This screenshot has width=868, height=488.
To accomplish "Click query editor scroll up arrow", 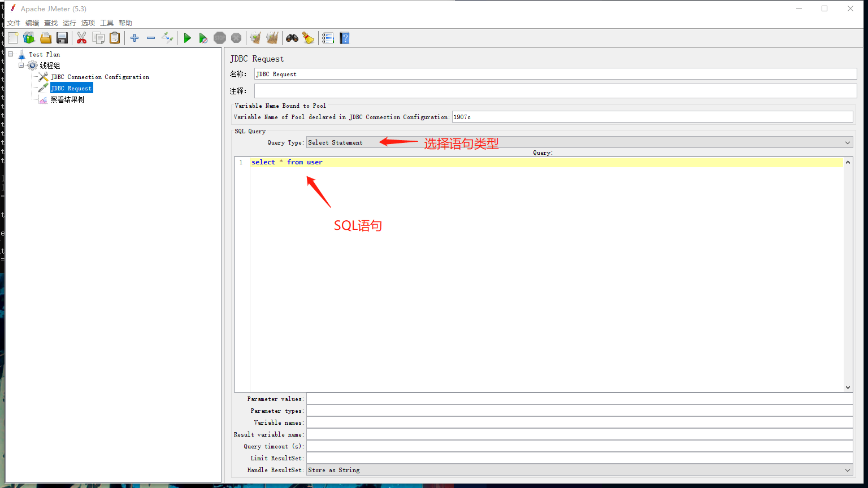I will [x=848, y=162].
